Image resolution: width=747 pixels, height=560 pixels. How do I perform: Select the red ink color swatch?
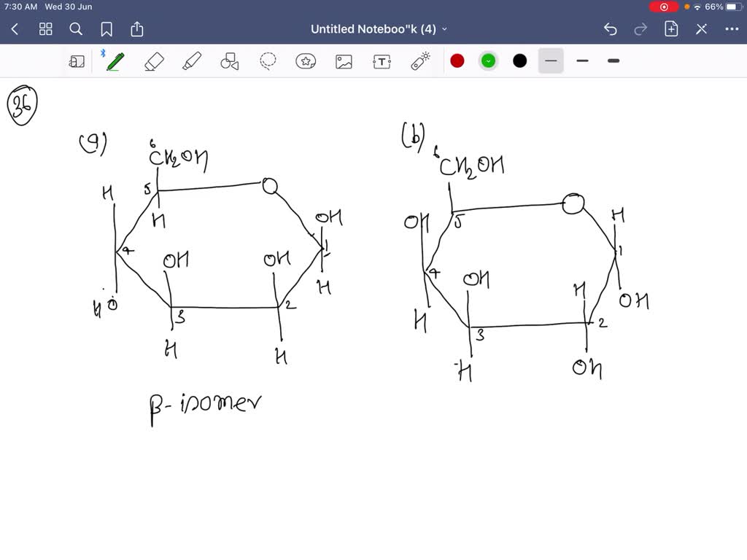457,61
